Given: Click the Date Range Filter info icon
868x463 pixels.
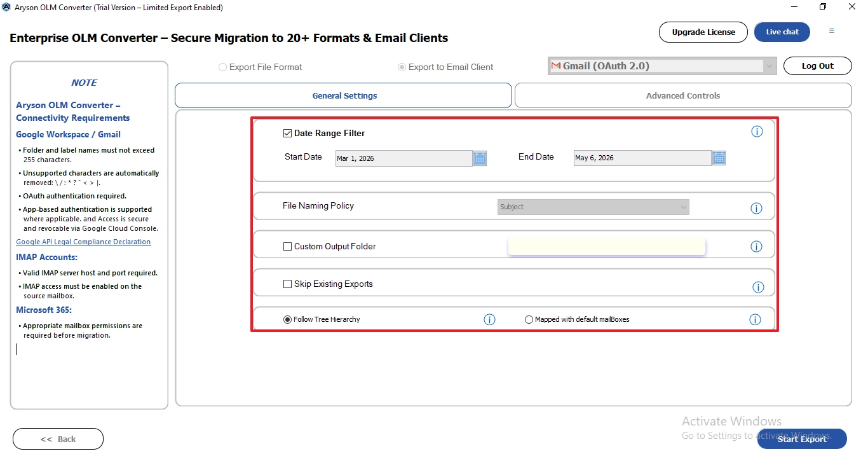Looking at the screenshot, I should tap(757, 132).
